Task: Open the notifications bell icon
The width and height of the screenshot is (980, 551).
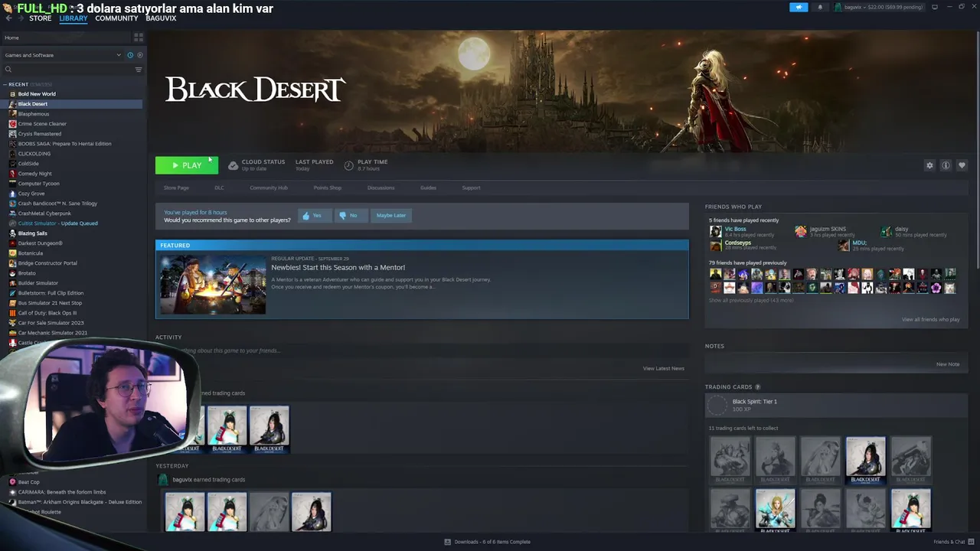Action: [x=820, y=7]
